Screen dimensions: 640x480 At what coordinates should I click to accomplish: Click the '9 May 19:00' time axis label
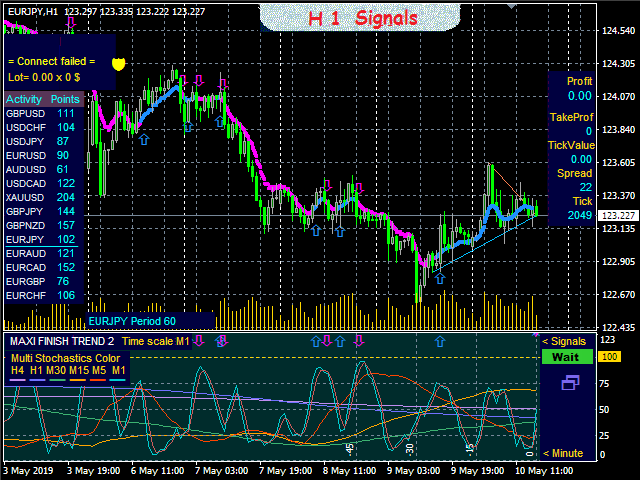click(x=479, y=471)
